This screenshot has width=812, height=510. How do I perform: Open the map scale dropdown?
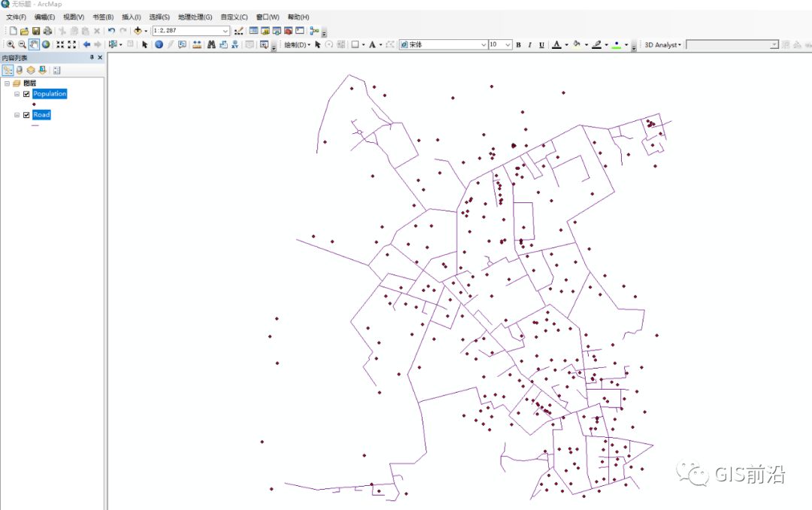[x=226, y=31]
